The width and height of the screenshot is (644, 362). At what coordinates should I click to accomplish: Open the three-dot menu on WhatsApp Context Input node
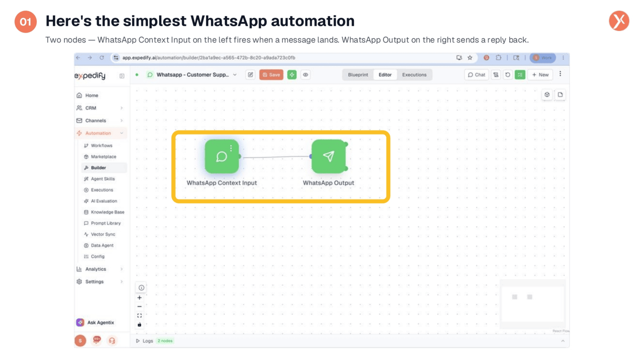(x=231, y=148)
